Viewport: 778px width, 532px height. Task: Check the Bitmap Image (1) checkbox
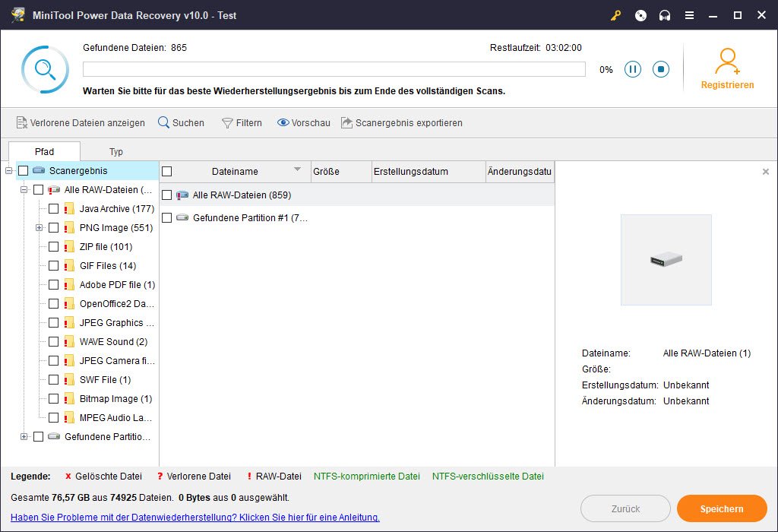(x=54, y=398)
